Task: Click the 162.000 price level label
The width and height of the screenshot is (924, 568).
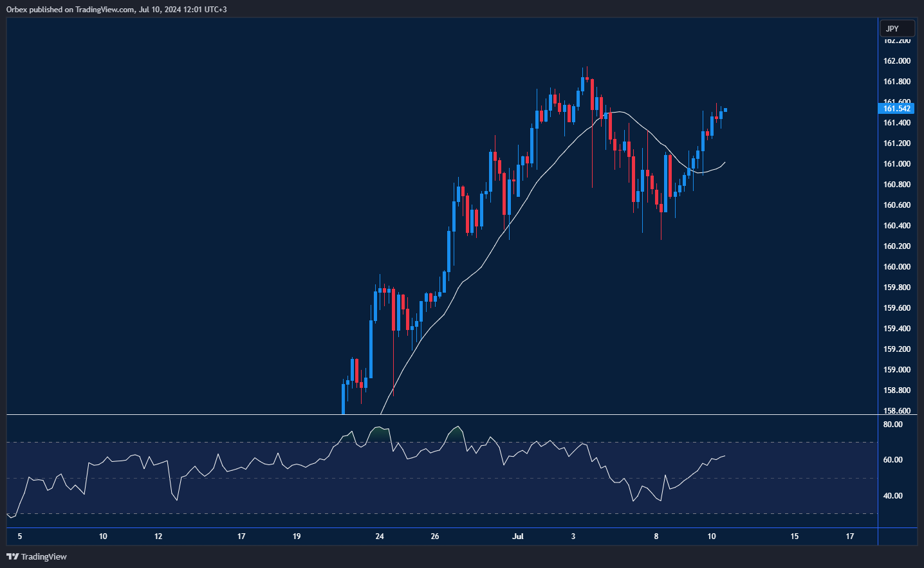Action: tap(897, 61)
